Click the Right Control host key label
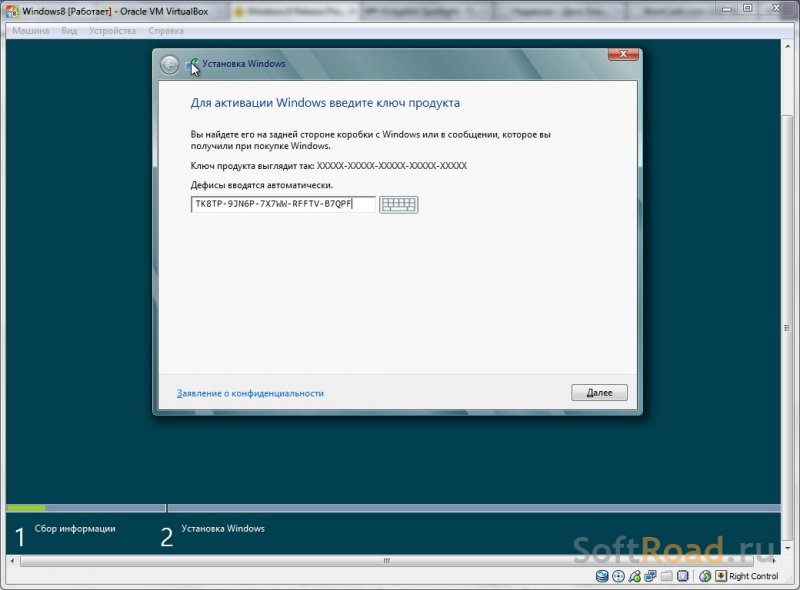800x590 pixels. (x=754, y=576)
